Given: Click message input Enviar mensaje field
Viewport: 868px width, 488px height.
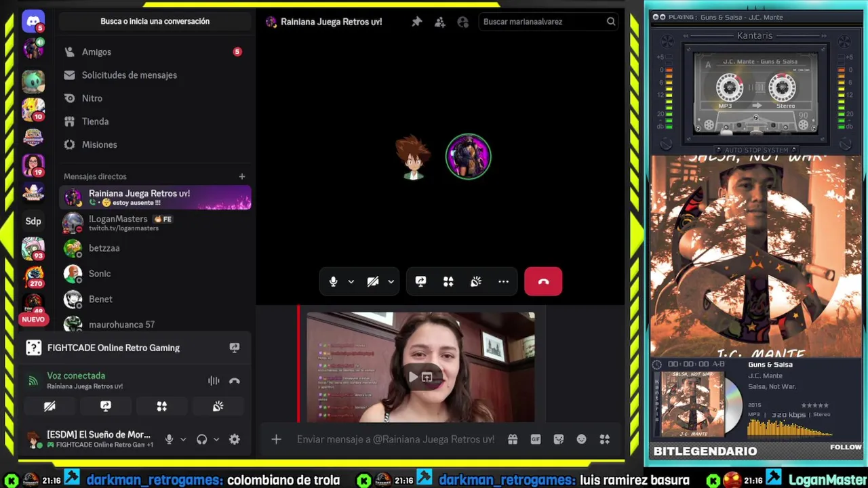Looking at the screenshot, I should 396,439.
